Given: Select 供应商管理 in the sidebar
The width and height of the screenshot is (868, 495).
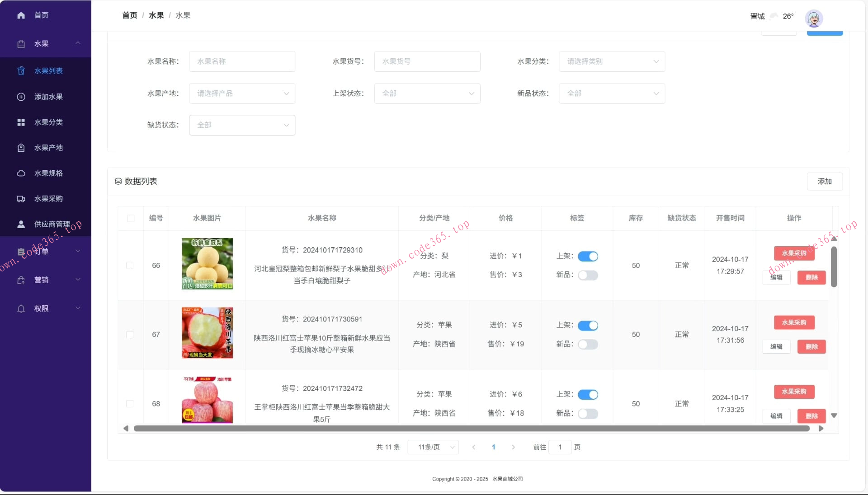Looking at the screenshot, I should click(x=51, y=224).
